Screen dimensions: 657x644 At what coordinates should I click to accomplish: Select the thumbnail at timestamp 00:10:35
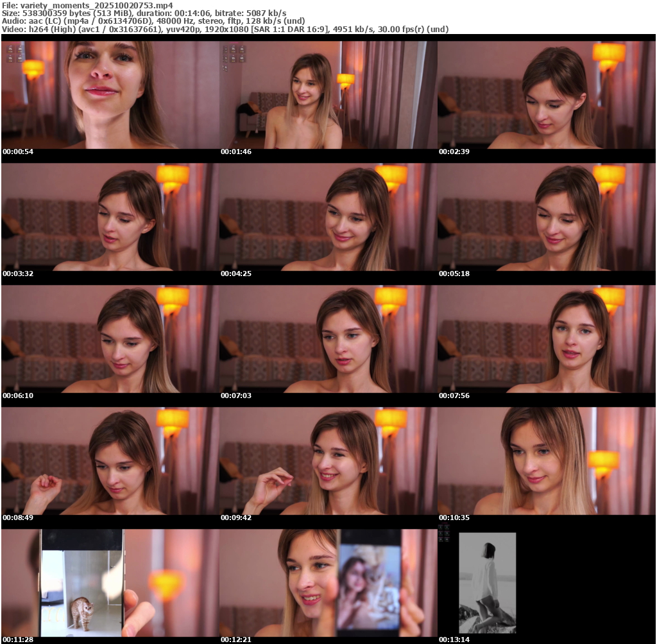tap(546, 461)
